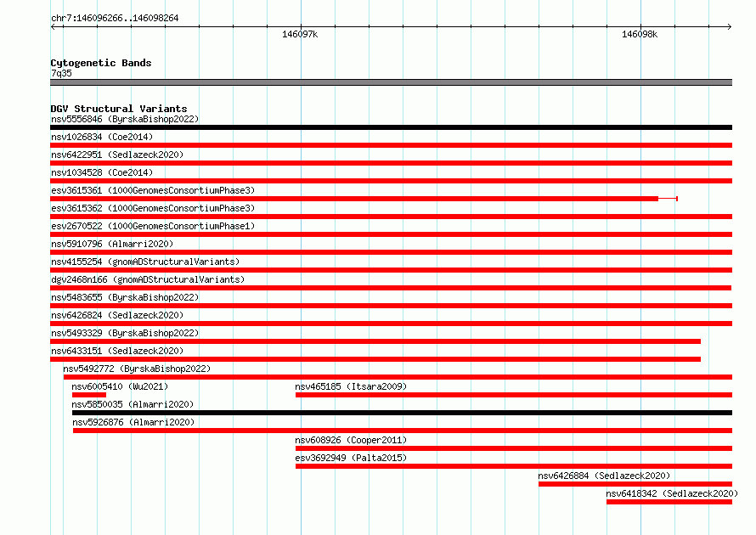Click the red nsv608926 variant bar

coord(514,448)
